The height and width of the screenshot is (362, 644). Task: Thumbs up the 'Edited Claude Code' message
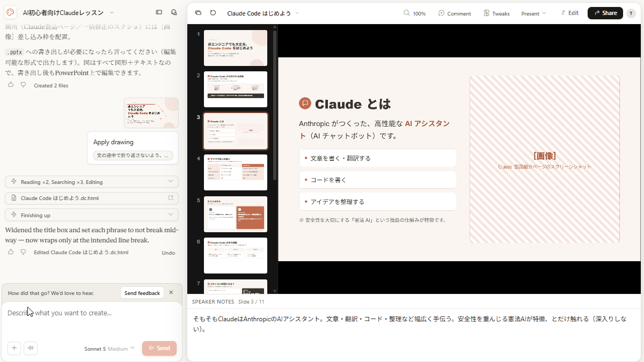[11, 252]
